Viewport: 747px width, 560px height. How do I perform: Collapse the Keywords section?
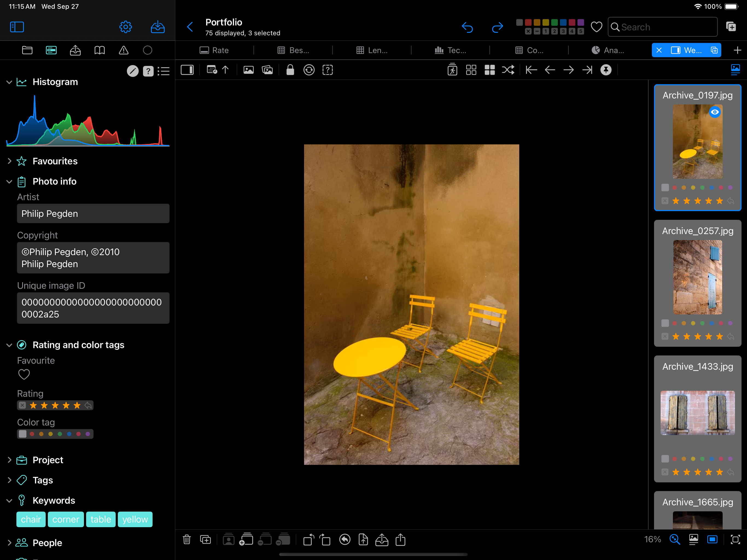[10, 501]
